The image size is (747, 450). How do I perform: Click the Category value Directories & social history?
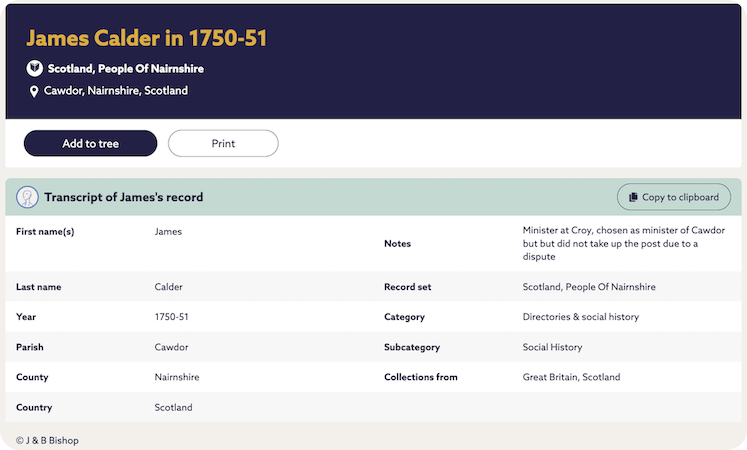coord(581,317)
